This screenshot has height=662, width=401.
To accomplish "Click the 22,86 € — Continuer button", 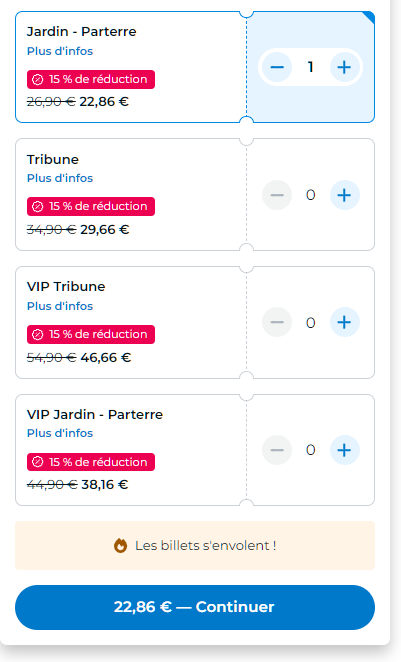I will click(x=195, y=607).
